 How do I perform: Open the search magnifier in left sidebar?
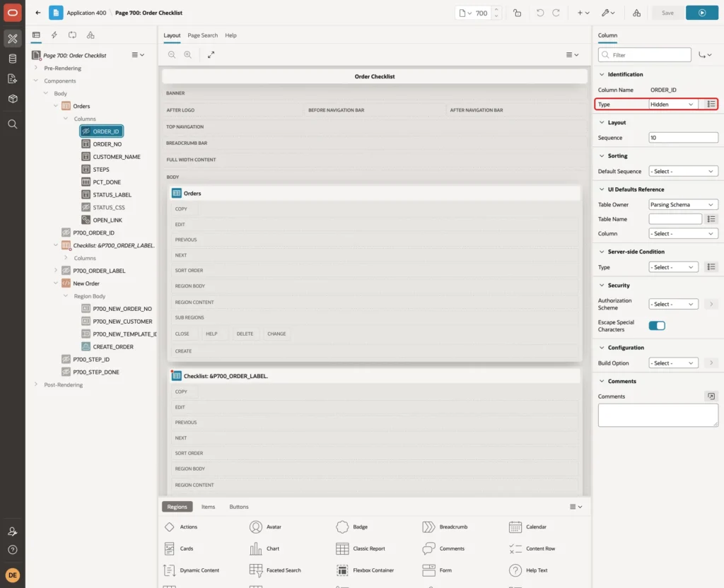(13, 124)
